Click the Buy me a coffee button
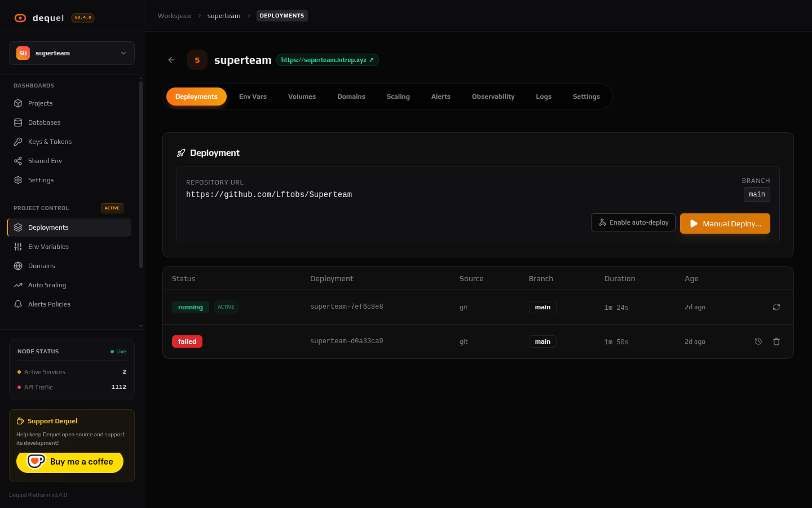The height and width of the screenshot is (508, 812). pyautogui.click(x=70, y=462)
